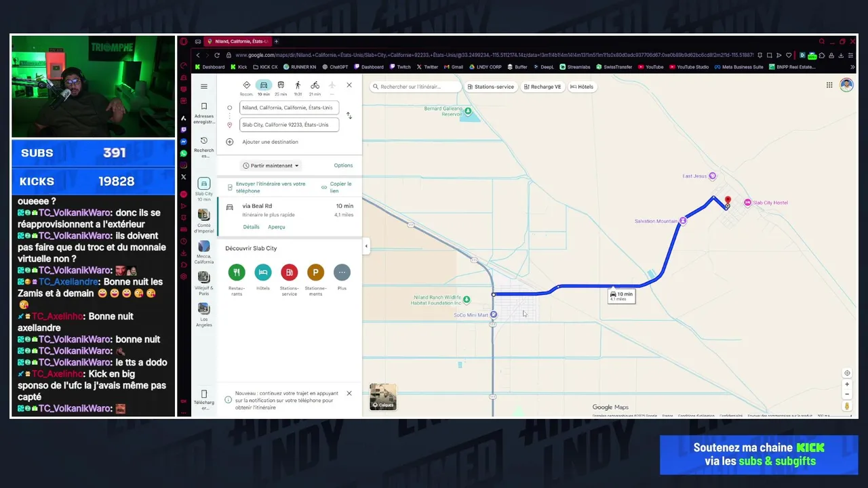868x488 pixels.
Task: Reload the browser page
Action: [217, 55]
